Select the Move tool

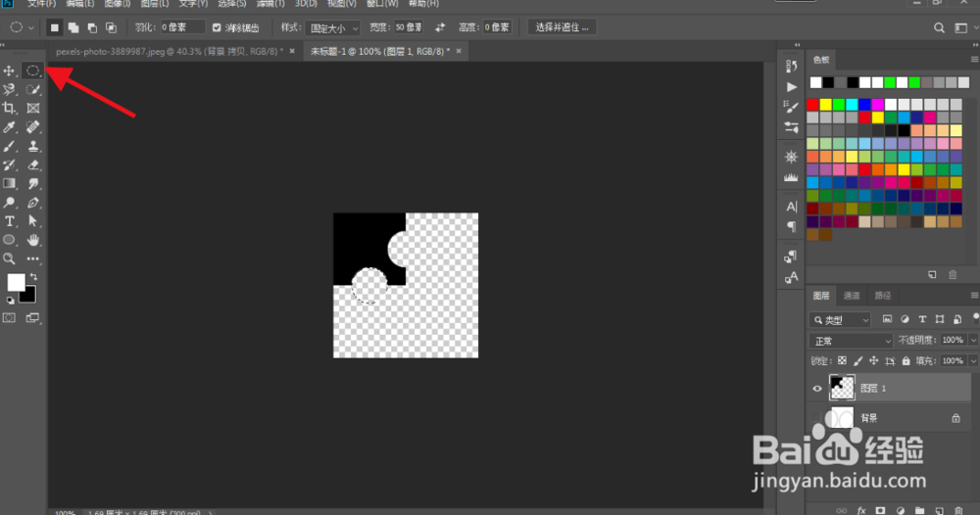pyautogui.click(x=10, y=70)
